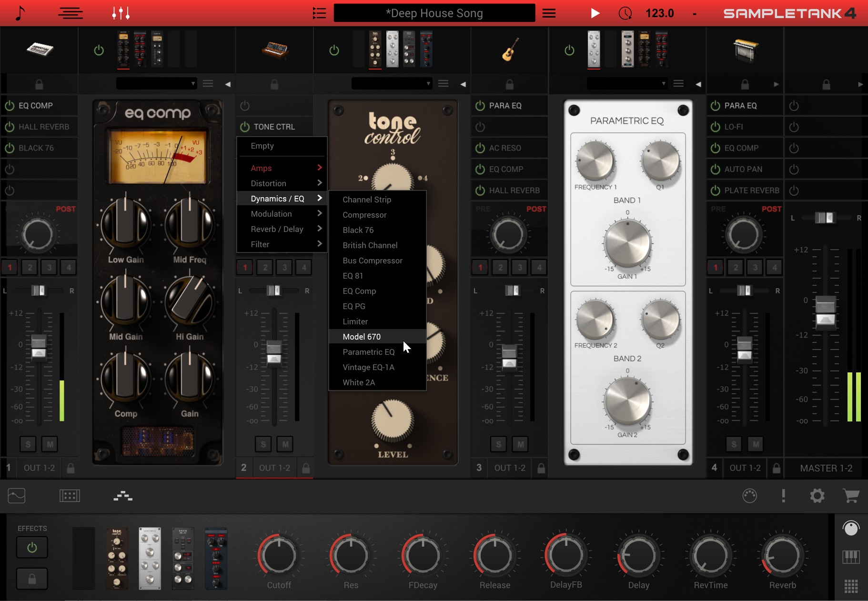Click the bottom effects lock button
This screenshot has width=868, height=601.
[x=32, y=579]
